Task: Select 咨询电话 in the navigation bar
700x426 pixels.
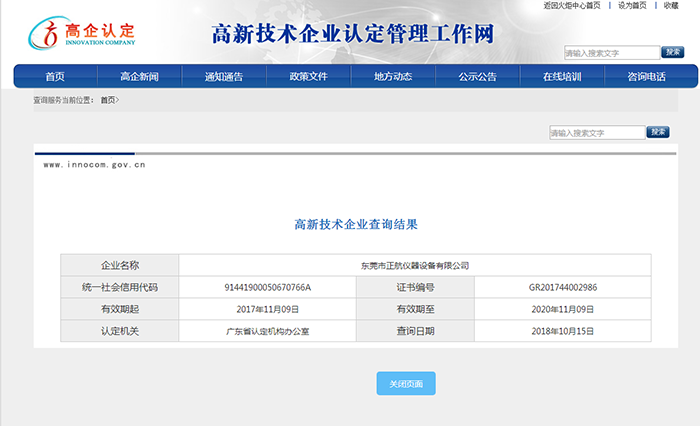Action: coord(646,76)
